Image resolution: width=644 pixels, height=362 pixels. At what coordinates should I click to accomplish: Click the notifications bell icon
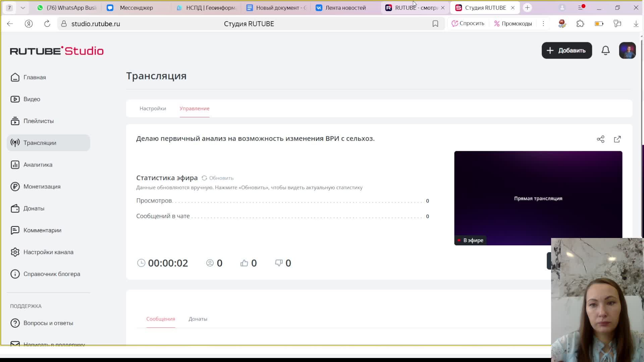605,51
